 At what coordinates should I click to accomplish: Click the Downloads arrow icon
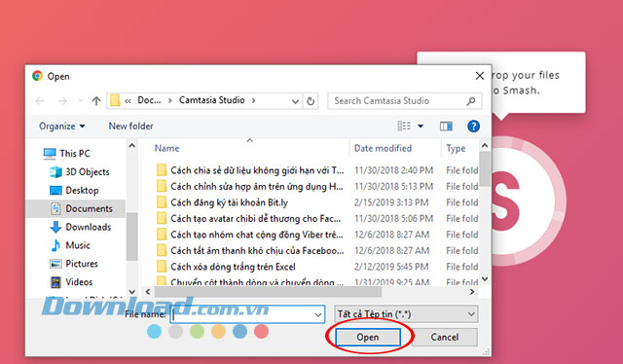tap(55, 227)
